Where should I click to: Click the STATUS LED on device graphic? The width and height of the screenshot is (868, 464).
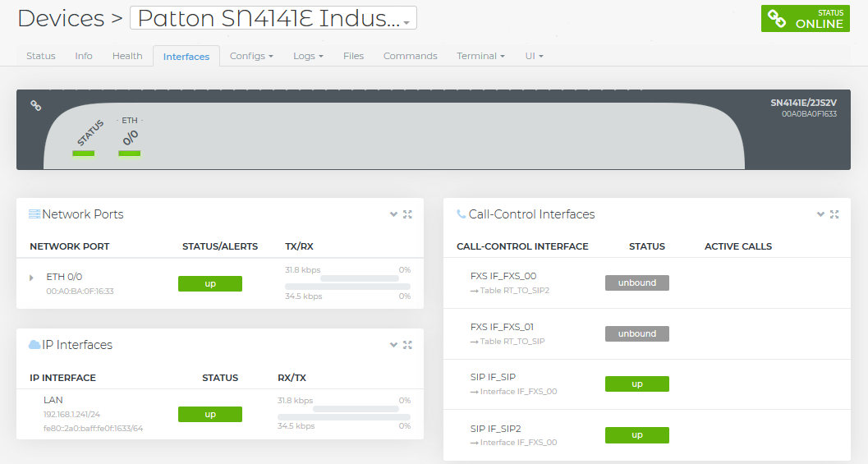pyautogui.click(x=84, y=154)
